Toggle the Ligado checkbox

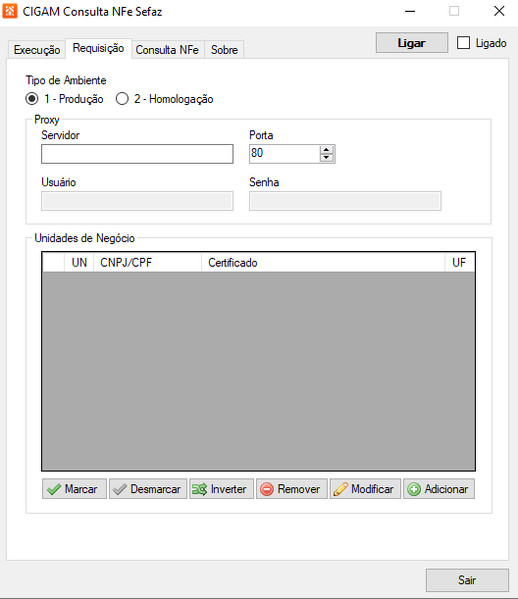(x=463, y=43)
